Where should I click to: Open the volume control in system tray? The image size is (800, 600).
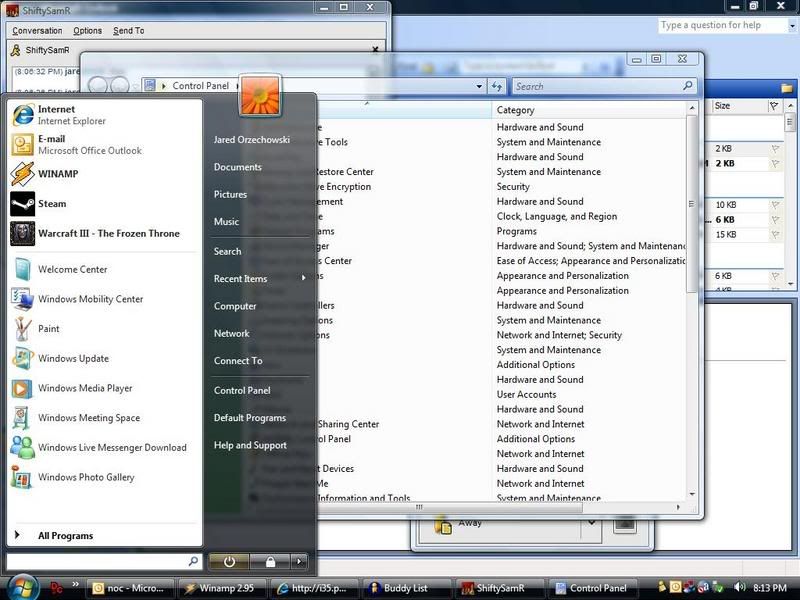coord(739,587)
